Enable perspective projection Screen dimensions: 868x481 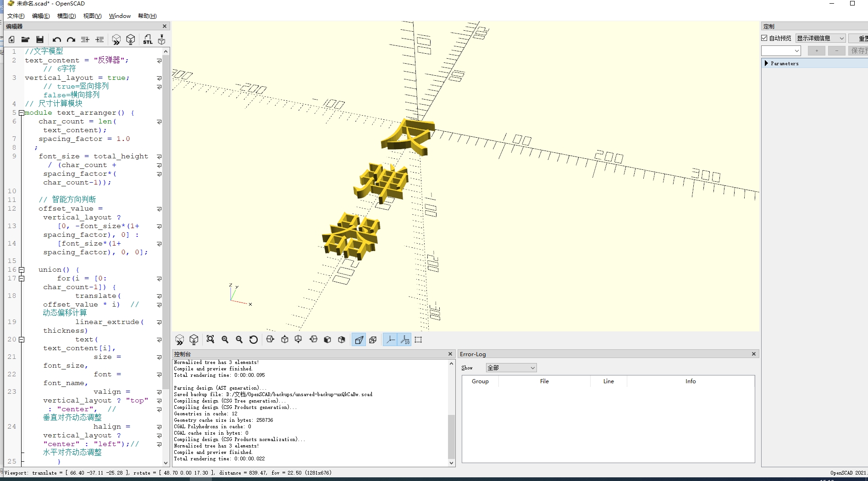tap(359, 340)
